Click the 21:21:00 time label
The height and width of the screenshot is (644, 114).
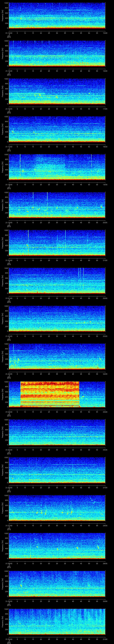point(9,298)
